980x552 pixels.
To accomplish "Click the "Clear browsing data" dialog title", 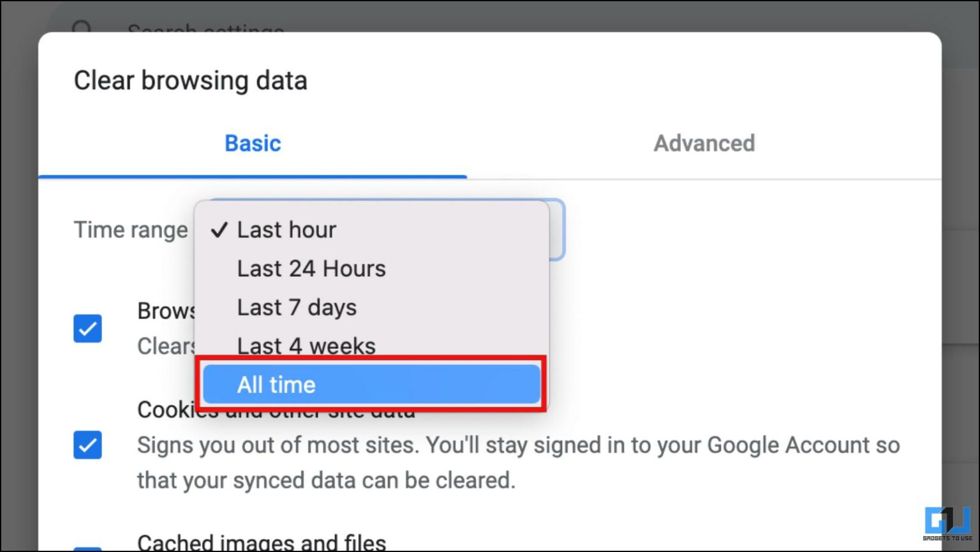I will [191, 80].
